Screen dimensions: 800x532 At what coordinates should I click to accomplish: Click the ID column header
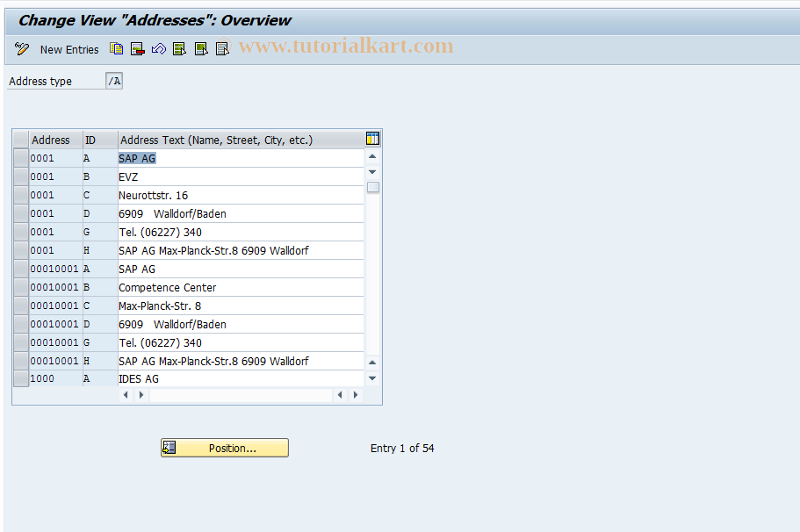[x=100, y=140]
